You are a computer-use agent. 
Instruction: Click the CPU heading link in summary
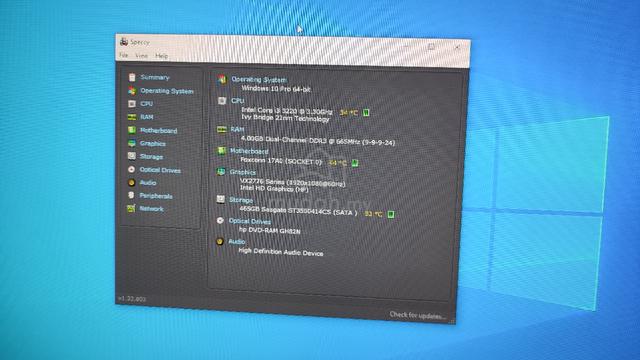[238, 100]
